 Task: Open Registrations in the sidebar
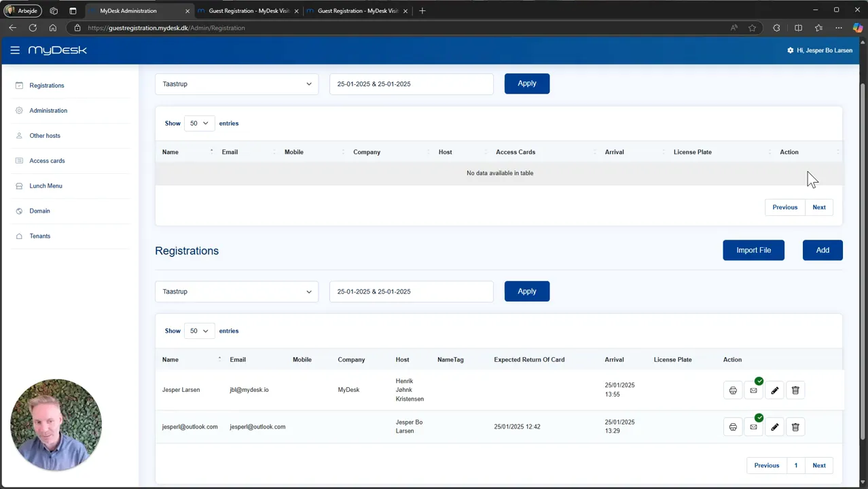(47, 86)
